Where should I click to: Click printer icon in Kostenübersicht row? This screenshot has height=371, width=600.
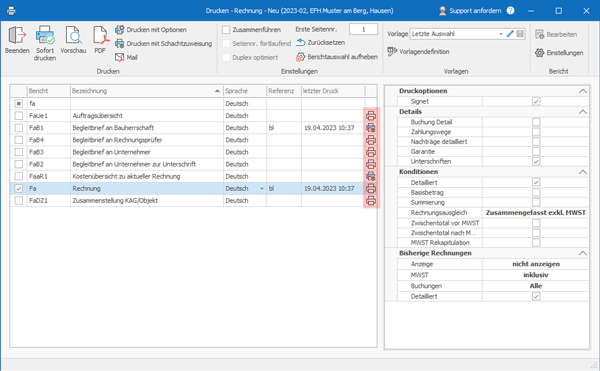tap(371, 176)
